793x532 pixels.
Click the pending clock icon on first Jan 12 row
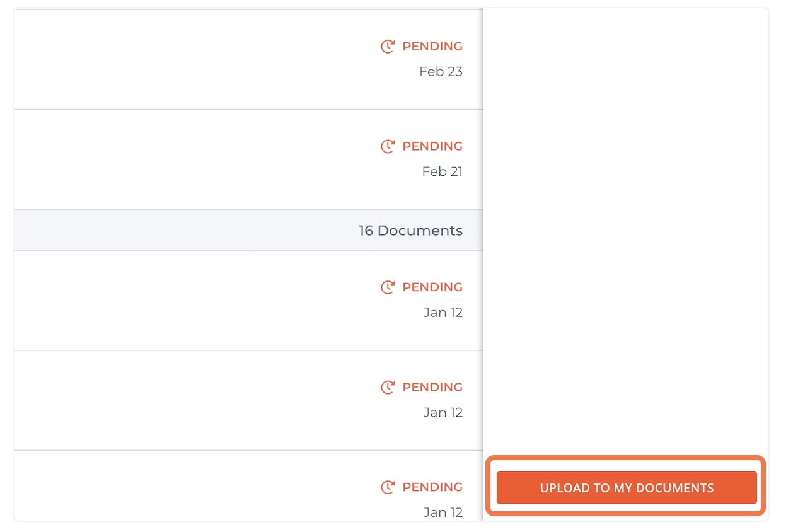tap(388, 287)
